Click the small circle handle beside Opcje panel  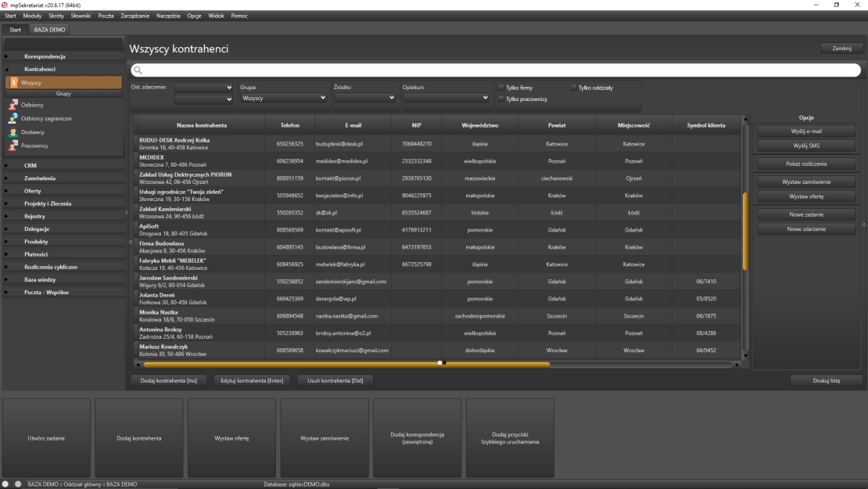[x=864, y=225]
